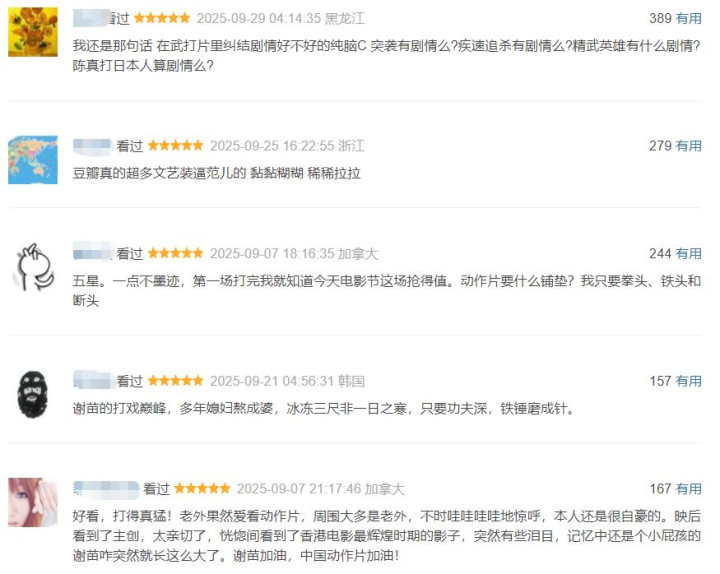The height and width of the screenshot is (574, 720).
Task: Click the timestamp 2025-09-29 04:14:35
Action: pyautogui.click(x=259, y=18)
